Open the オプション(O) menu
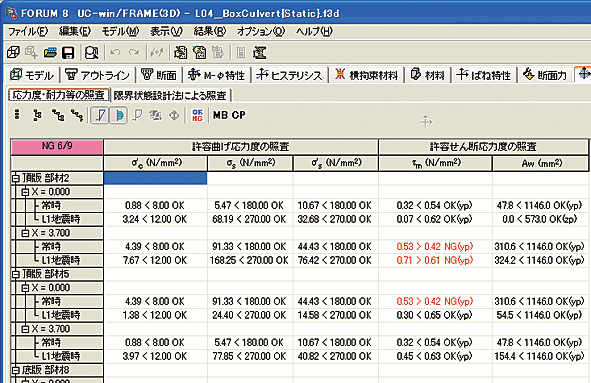Image resolution: width=591 pixels, height=383 pixels. pyautogui.click(x=261, y=32)
